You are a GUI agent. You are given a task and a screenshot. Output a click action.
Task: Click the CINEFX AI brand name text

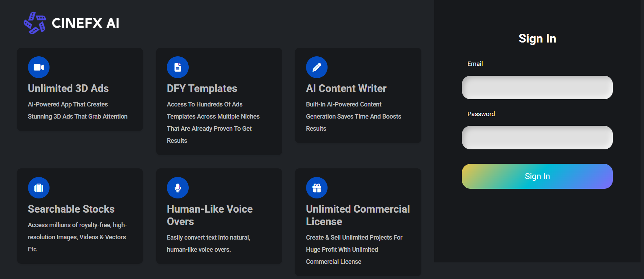85,23
